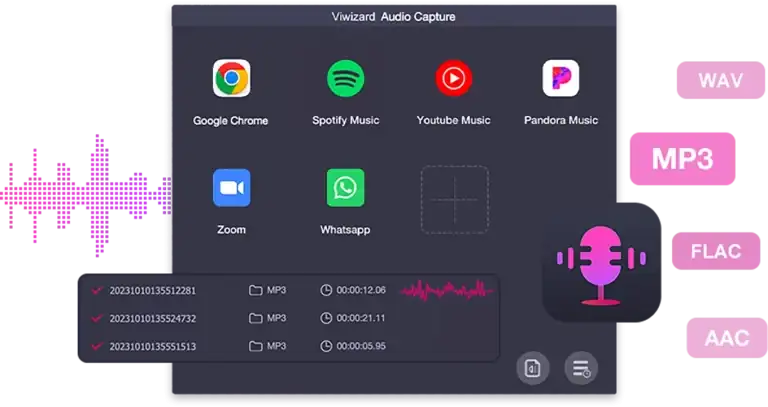Open folder of recording 2023101013S512281
The height and width of the screenshot is (407, 768).
click(x=255, y=290)
